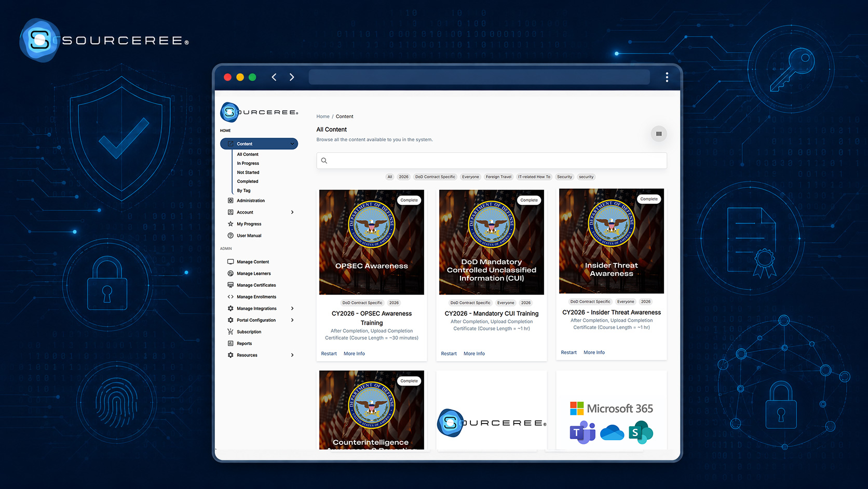Open In Progress content list
Screen dimensions: 868x489
(248, 163)
